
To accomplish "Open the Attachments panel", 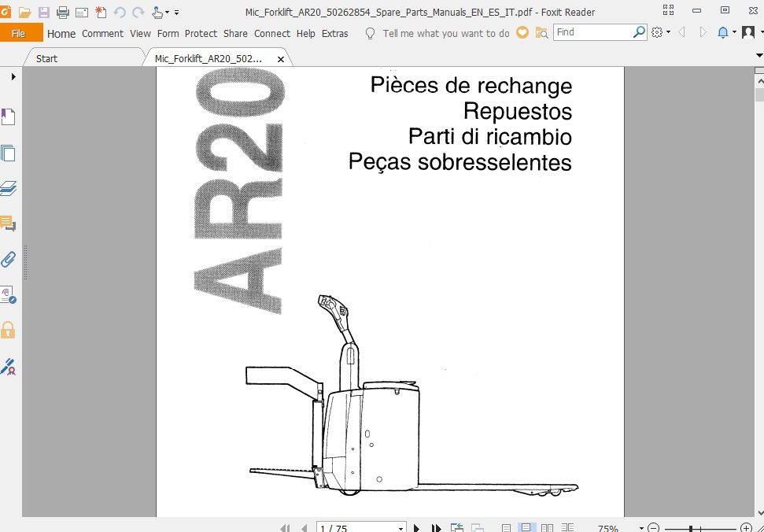I will (9, 259).
